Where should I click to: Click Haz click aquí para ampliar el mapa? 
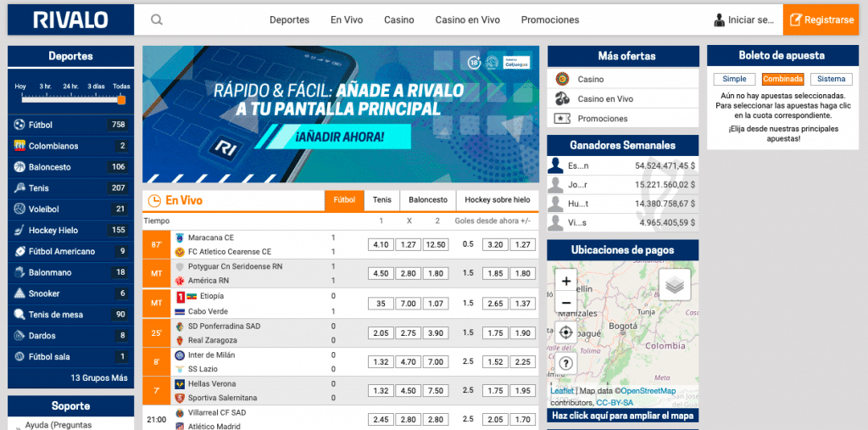[623, 416]
